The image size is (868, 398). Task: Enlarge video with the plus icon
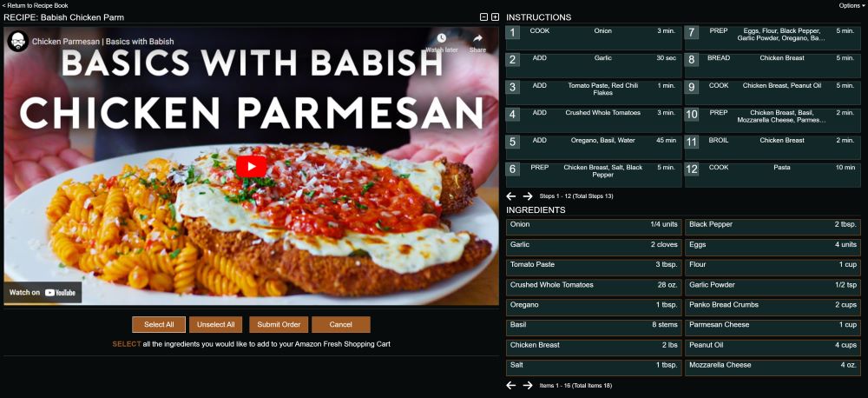coord(495,17)
